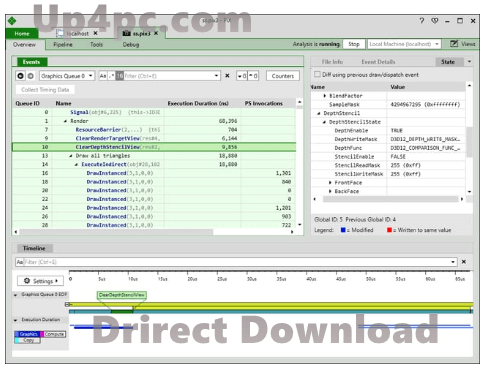Viewport: 494px width, 368px height.
Task: Enable Diff using previous draw/dispatch event
Action: pos(317,74)
